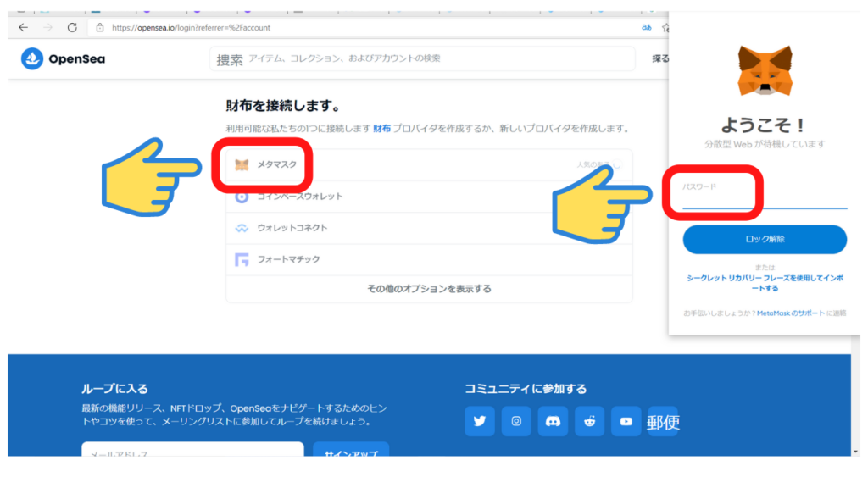Choose the ウォレットコネクト wallet option
Image resolution: width=868 pixels, height=488 pixels.
pos(292,228)
